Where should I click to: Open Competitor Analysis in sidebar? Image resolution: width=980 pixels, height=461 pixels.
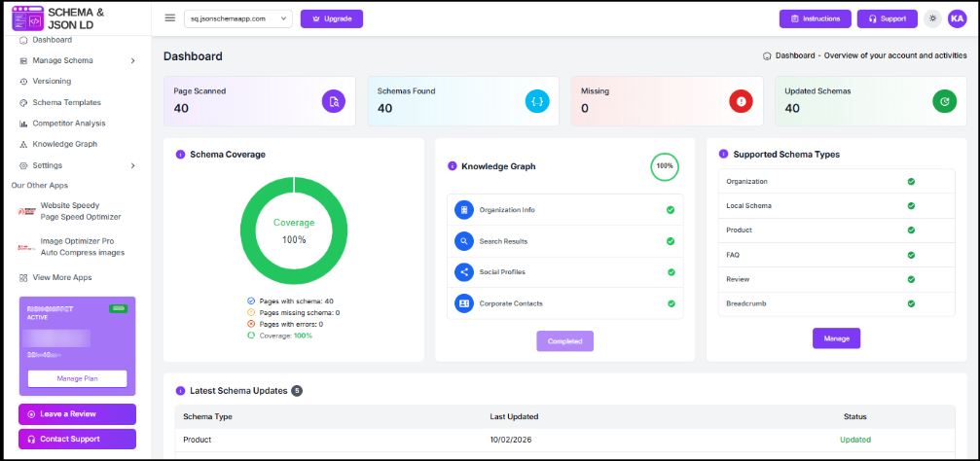click(x=68, y=124)
